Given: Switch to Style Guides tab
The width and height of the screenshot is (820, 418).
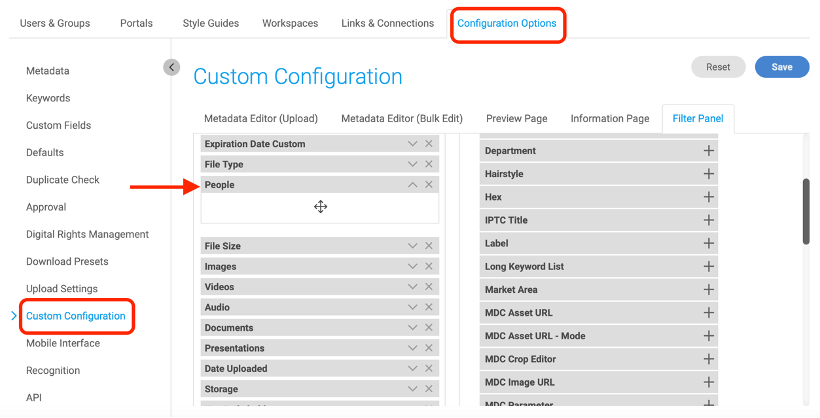Looking at the screenshot, I should [x=211, y=23].
